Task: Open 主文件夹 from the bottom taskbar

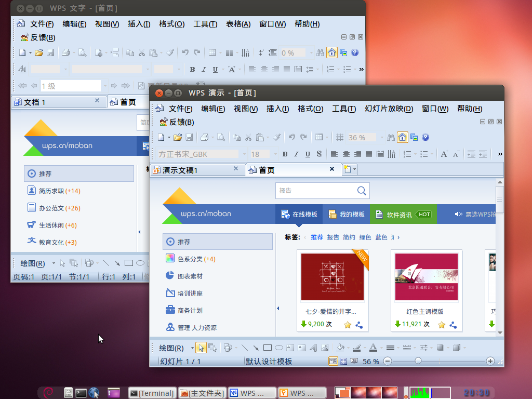Action: [x=202, y=393]
